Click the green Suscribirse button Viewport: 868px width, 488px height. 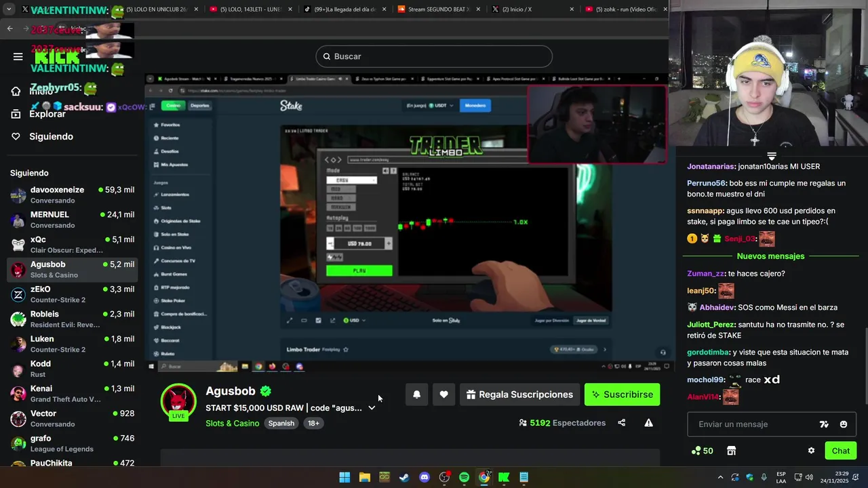tap(622, 394)
